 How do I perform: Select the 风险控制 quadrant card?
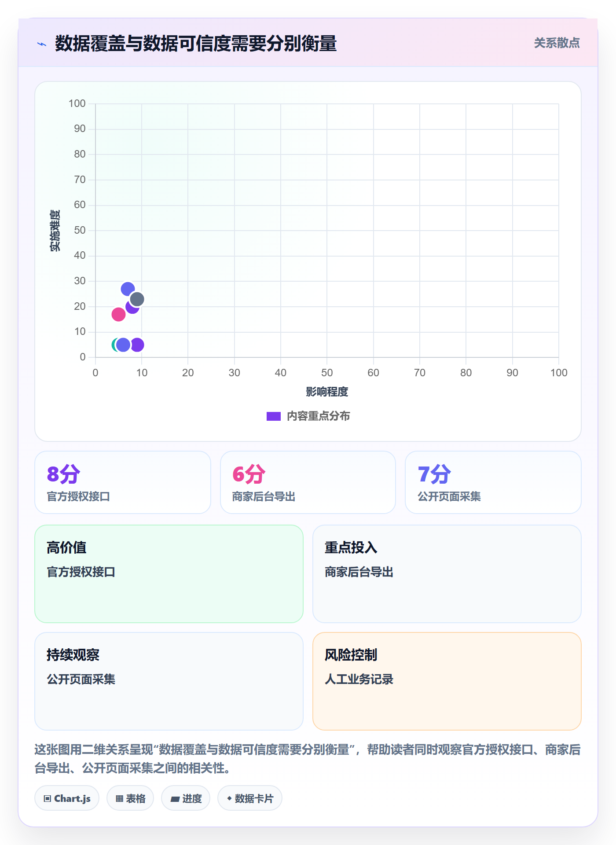447,681
